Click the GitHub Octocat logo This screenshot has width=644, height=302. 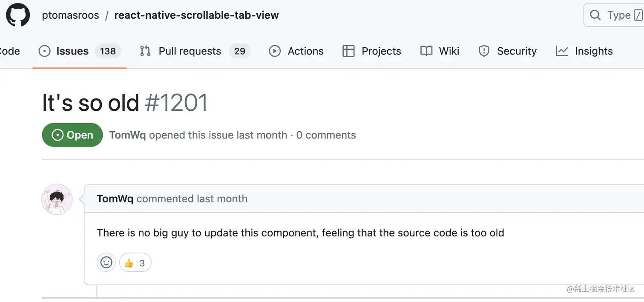(18, 15)
